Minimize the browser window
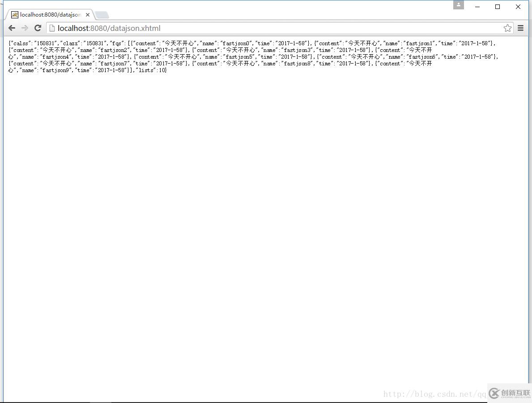Screen dimensions: 532x403 (x=477, y=7)
